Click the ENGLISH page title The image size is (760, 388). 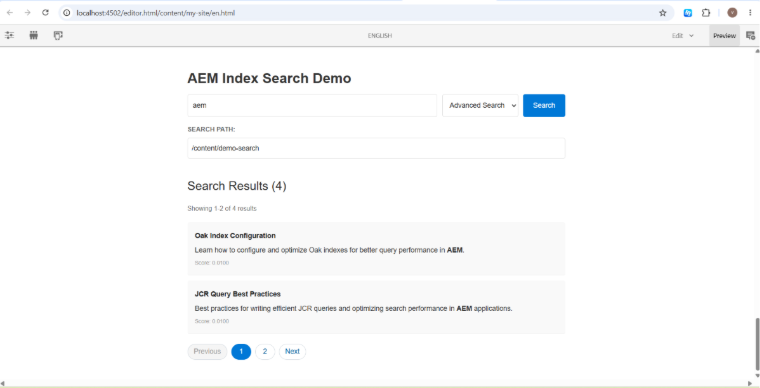pyautogui.click(x=380, y=36)
